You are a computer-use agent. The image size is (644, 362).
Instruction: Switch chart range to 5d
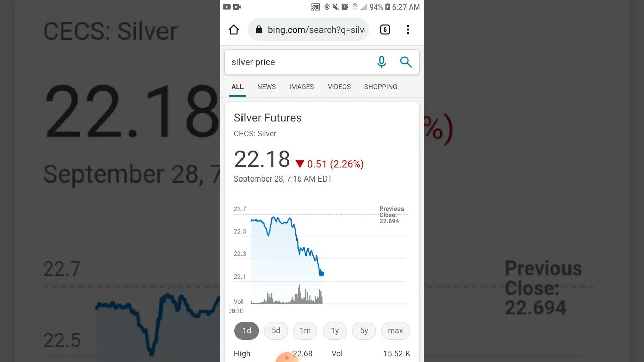276,331
